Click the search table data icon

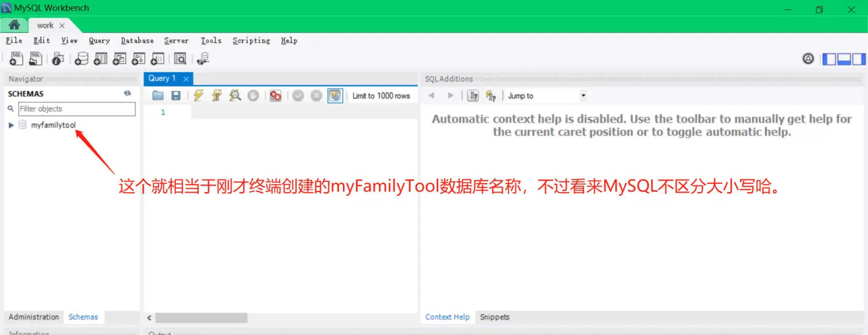point(180,58)
